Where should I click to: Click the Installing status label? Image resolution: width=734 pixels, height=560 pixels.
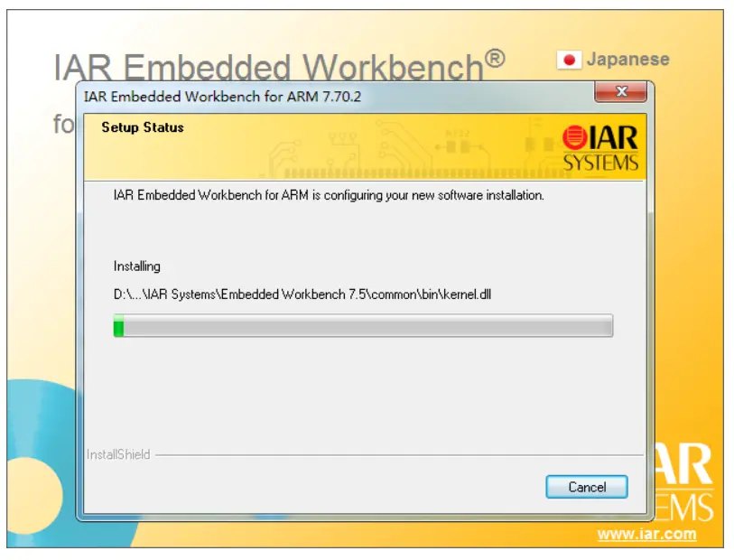[136, 266]
